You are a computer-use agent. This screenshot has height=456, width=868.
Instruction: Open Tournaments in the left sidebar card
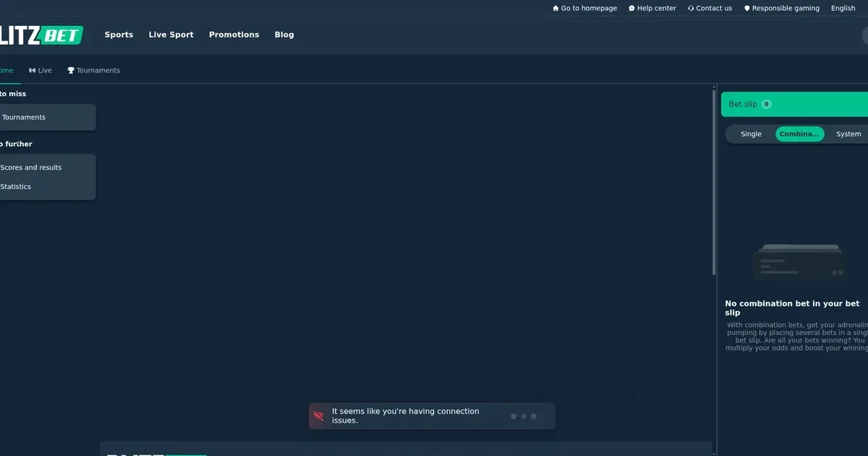(48, 117)
